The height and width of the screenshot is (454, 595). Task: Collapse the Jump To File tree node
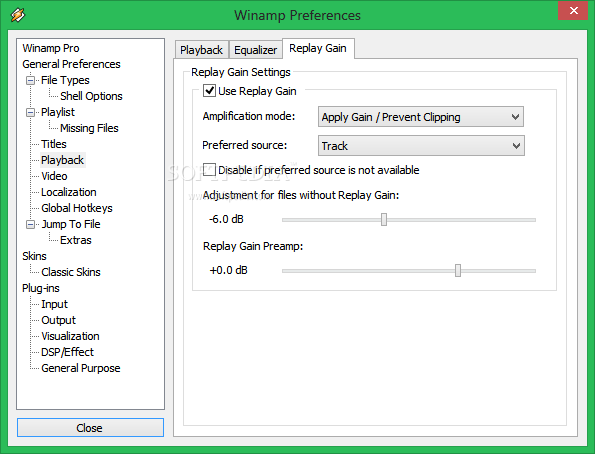point(30,224)
